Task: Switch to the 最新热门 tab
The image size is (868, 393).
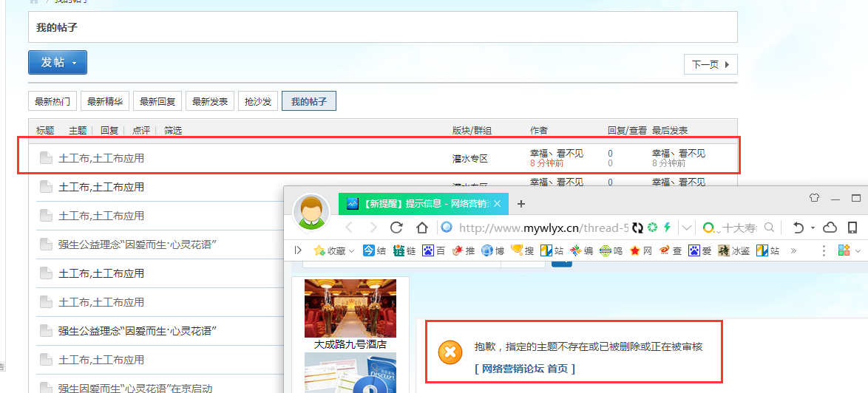Action: [52, 101]
